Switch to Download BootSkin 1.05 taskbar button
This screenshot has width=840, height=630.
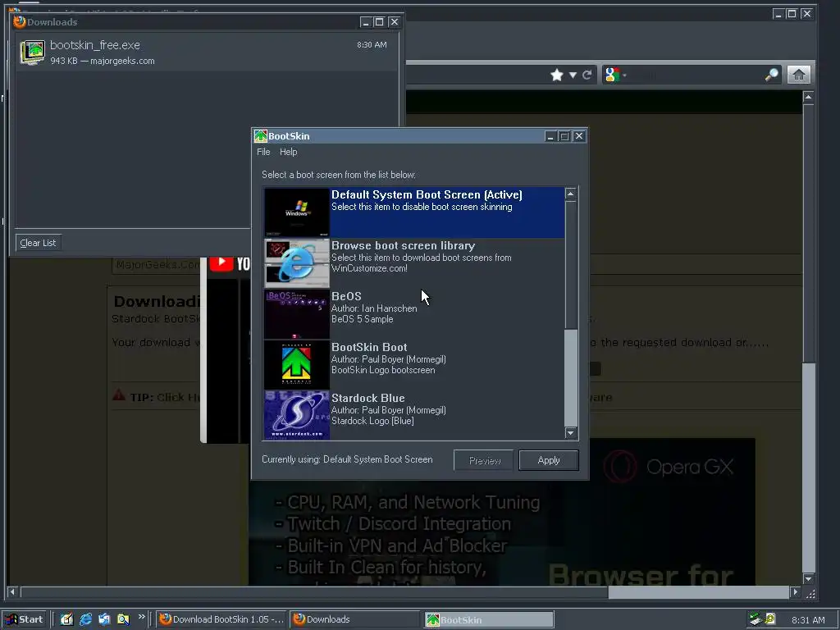(221, 619)
